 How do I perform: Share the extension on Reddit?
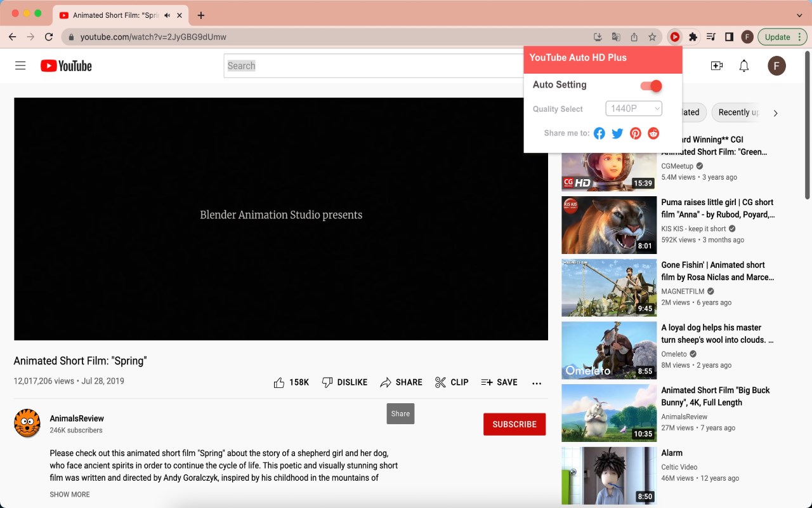point(653,133)
